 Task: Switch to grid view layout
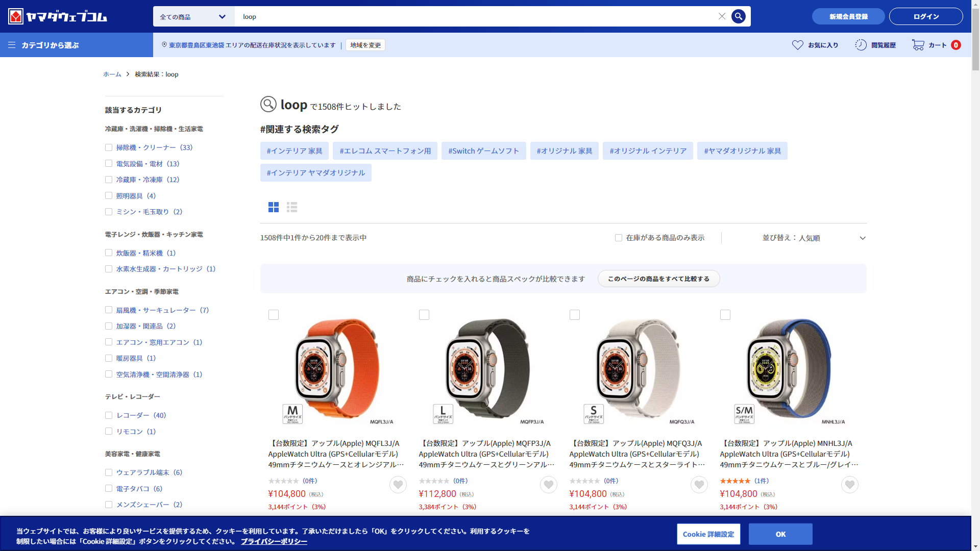point(274,207)
